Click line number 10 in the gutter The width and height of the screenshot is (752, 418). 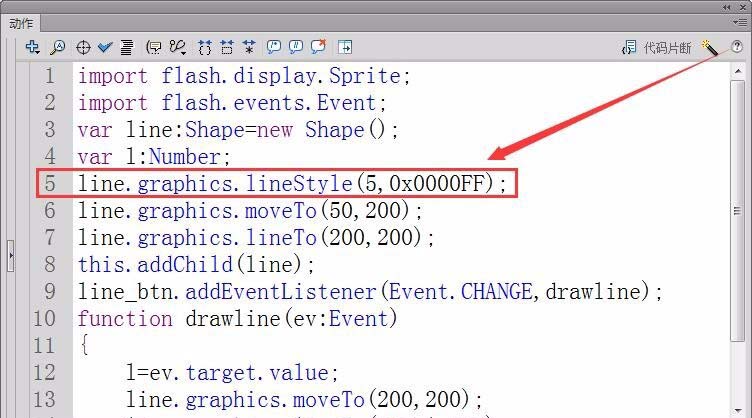[44, 318]
